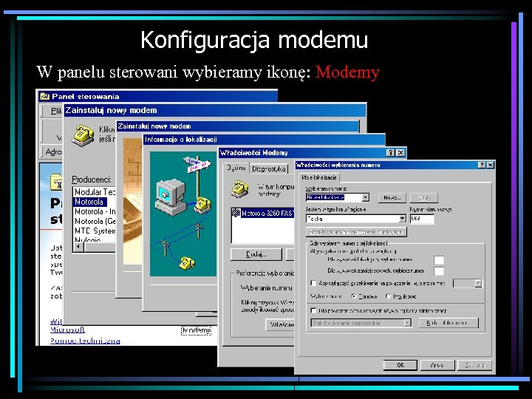Click the long distance outside line number field
This screenshot has height=399, width=532.
[x=439, y=271]
